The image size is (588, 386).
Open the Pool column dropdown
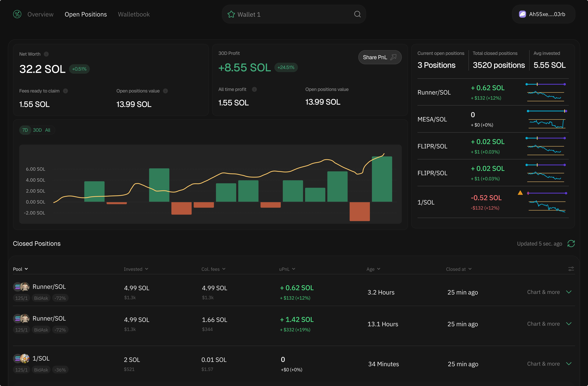tap(20, 269)
